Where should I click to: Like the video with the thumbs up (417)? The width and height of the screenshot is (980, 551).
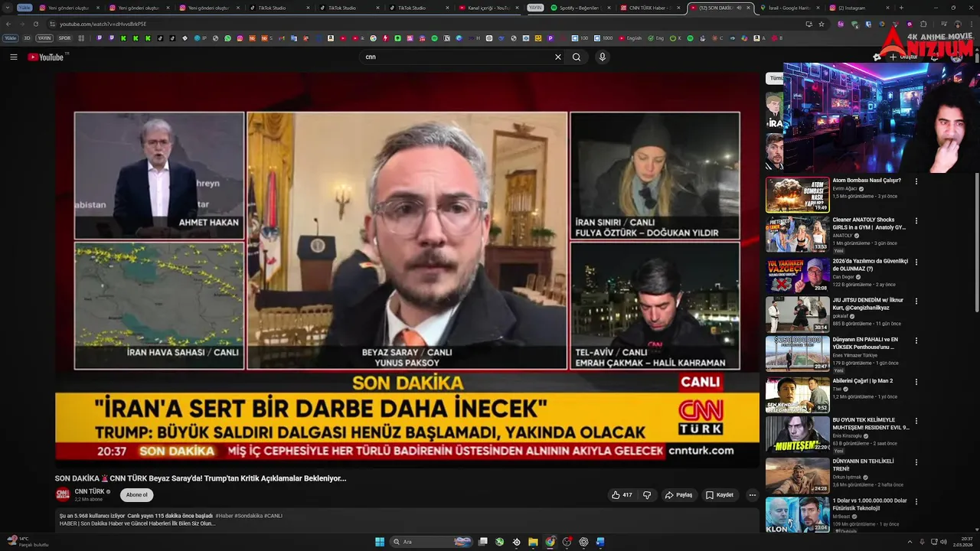(x=622, y=495)
